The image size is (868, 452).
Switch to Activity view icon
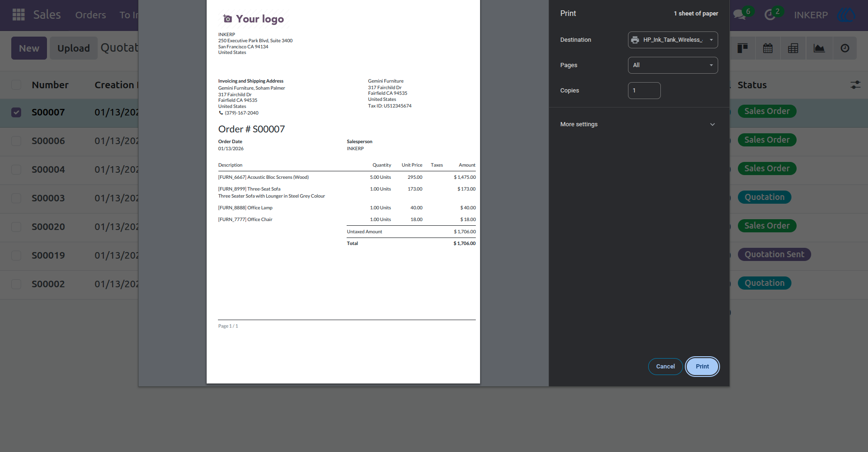click(x=845, y=48)
